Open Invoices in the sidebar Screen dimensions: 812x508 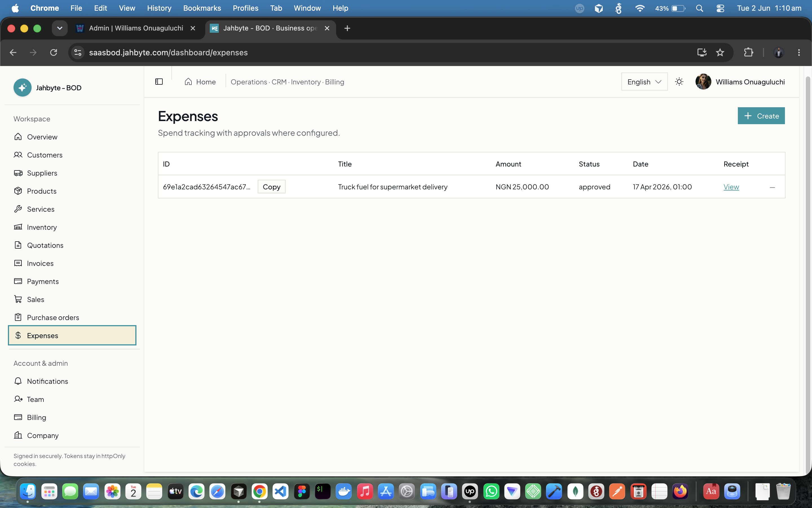[x=72, y=263]
